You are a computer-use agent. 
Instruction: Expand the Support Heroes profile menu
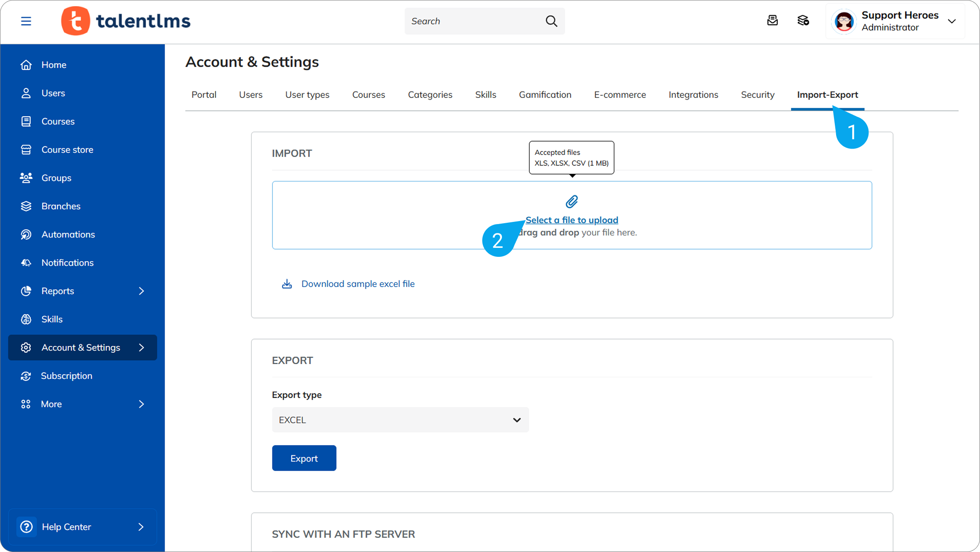tap(952, 21)
